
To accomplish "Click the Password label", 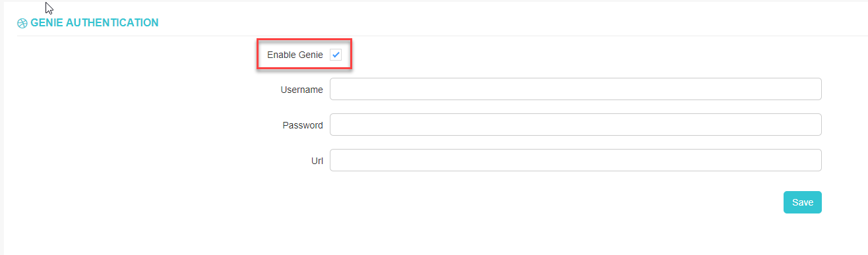I will tap(303, 125).
